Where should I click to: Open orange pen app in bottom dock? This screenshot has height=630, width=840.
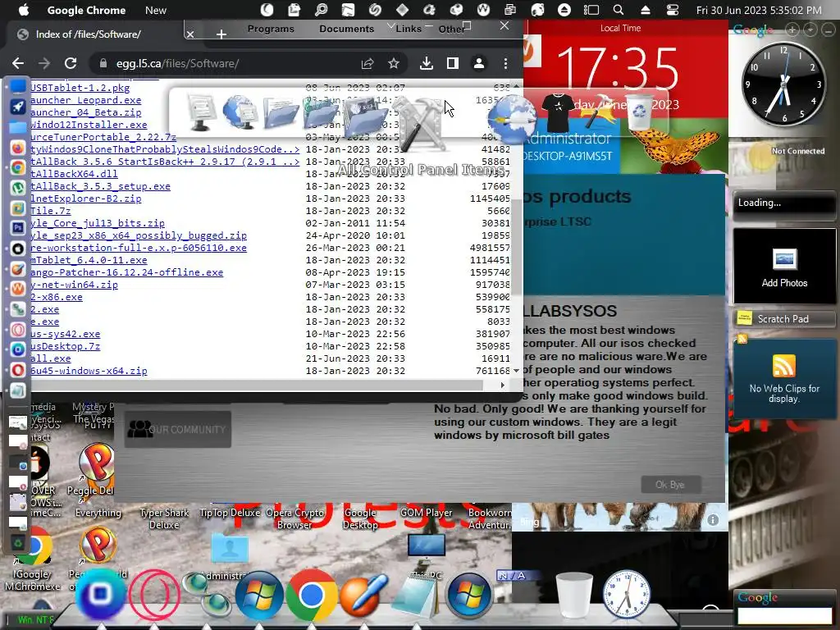(x=363, y=595)
